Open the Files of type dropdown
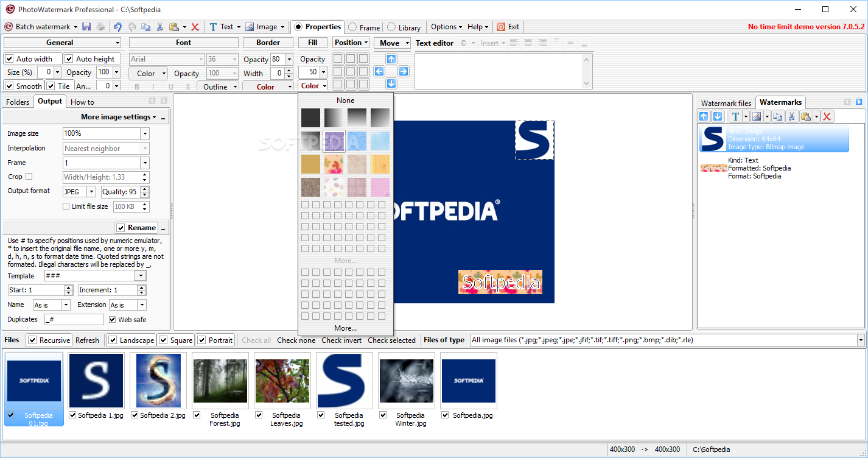The image size is (868, 458). pyautogui.click(x=861, y=340)
